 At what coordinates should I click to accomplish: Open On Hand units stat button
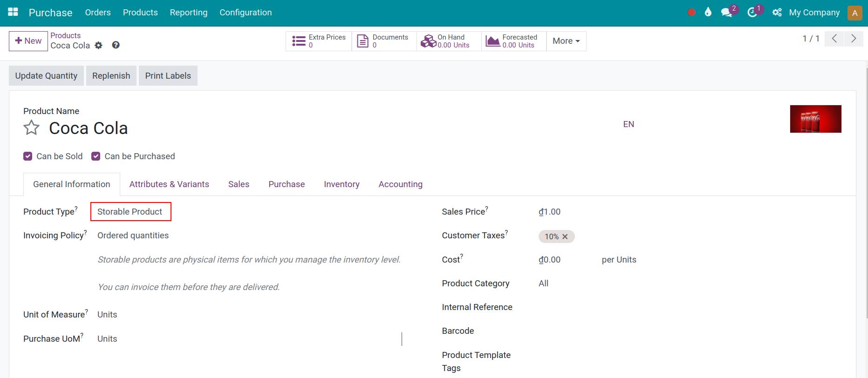(x=449, y=41)
